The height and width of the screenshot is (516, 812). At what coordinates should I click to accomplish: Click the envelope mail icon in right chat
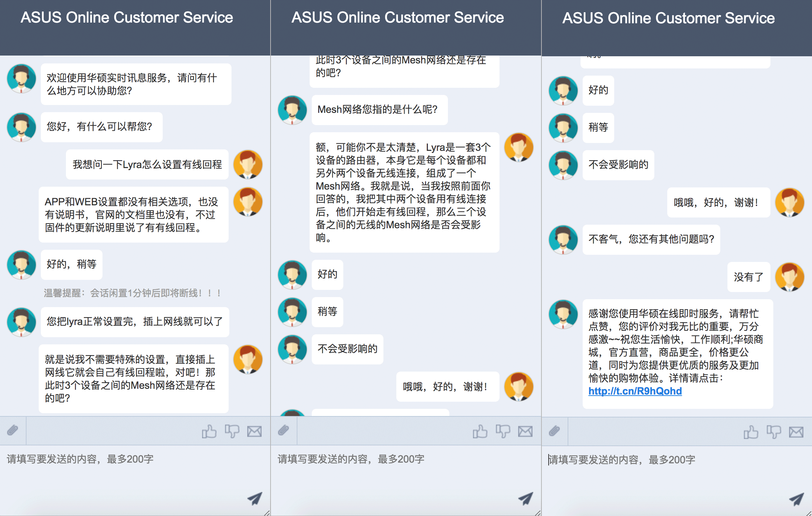796,432
